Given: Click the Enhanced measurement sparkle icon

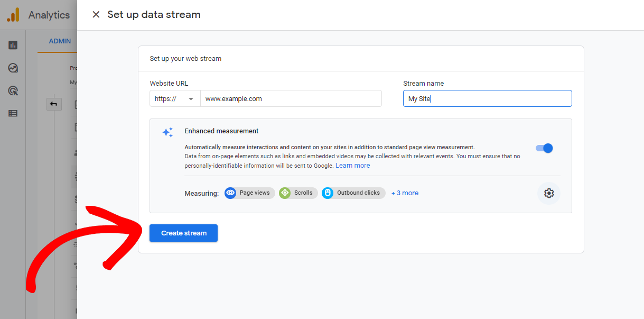Looking at the screenshot, I should click(167, 132).
